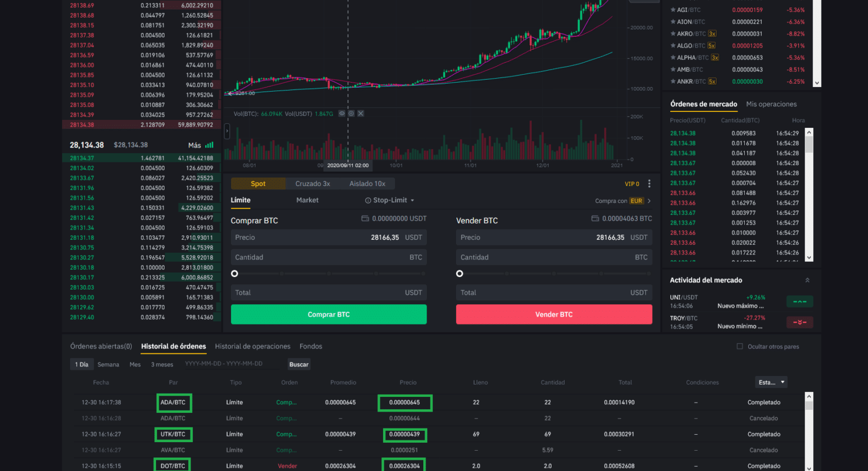Screen dimensions: 868x471
Task: Click the 3x badge beside AKRO/BTC
Action: click(x=712, y=33)
